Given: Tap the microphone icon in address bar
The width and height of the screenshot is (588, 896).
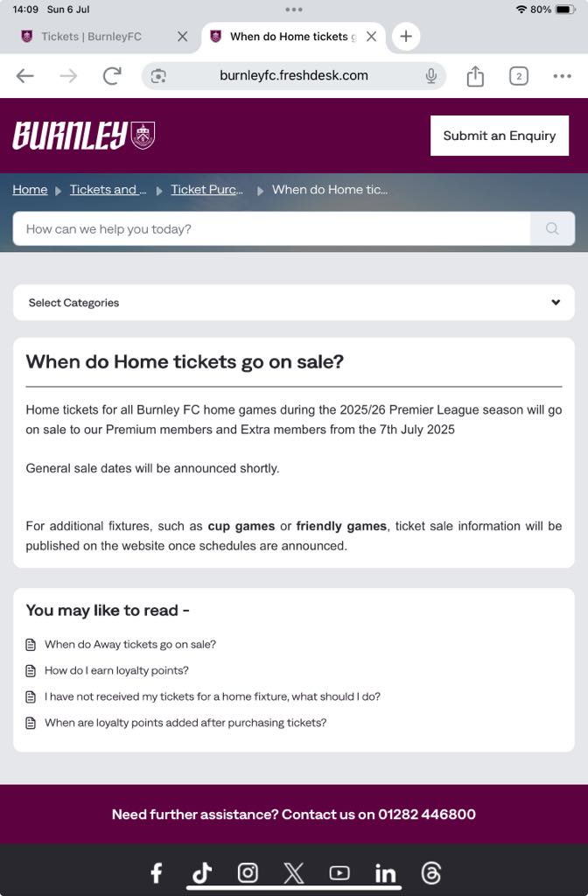Looking at the screenshot, I should [x=431, y=76].
